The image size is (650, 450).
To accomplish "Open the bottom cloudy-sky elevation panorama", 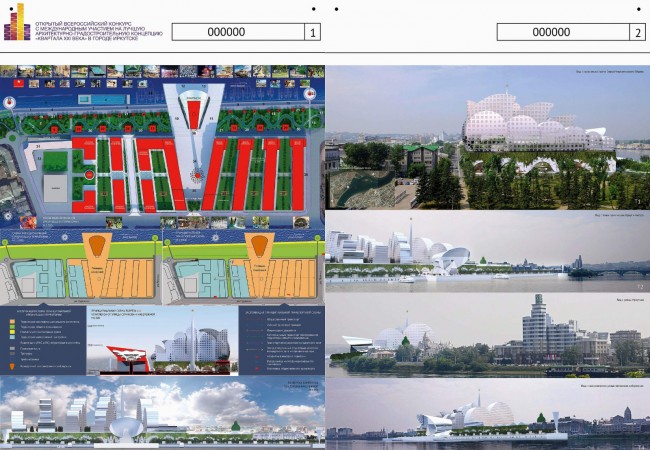I will tap(162, 413).
